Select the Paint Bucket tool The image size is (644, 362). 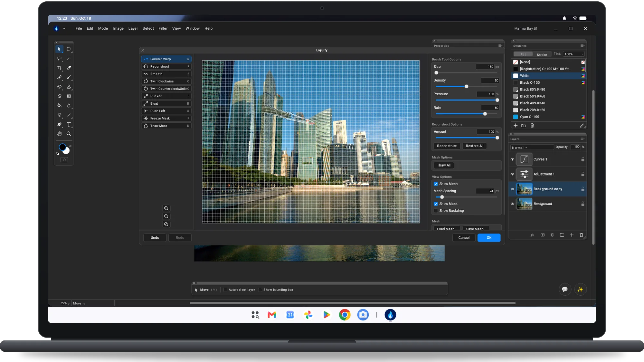[x=59, y=105]
